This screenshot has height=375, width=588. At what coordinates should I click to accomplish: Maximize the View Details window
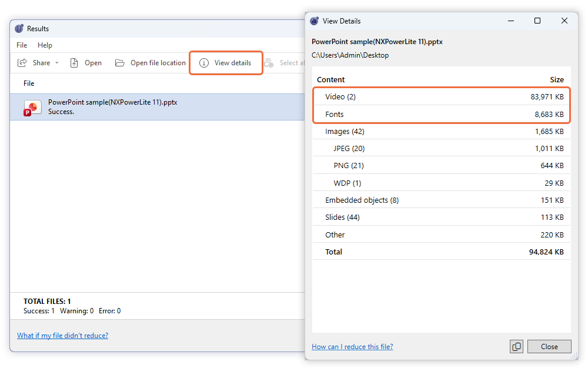coord(537,21)
